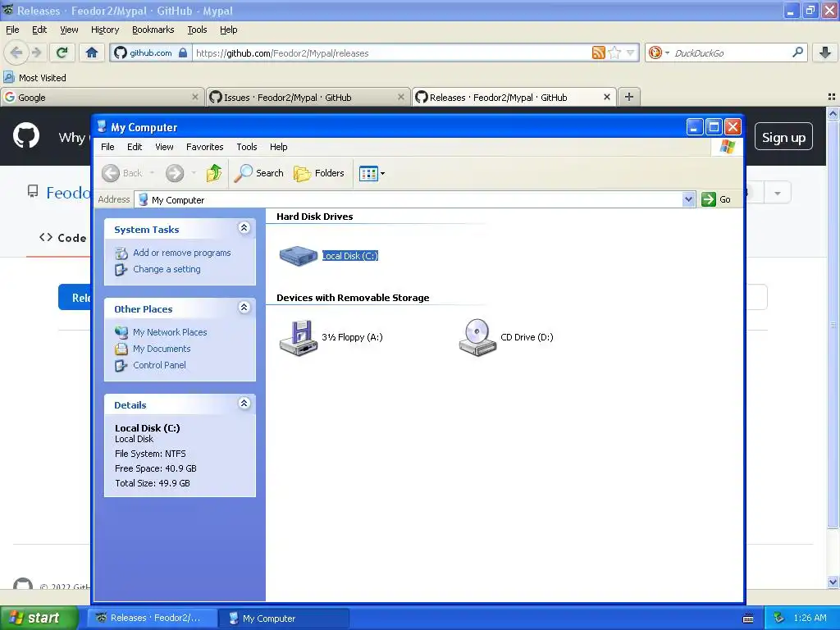This screenshot has width=840, height=630.
Task: Click Mypal browser forward arrow
Action: coord(36,52)
